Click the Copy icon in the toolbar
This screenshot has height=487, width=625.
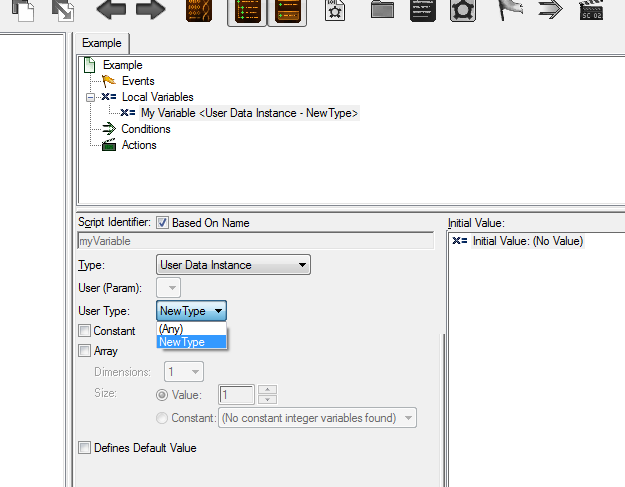(23, 10)
